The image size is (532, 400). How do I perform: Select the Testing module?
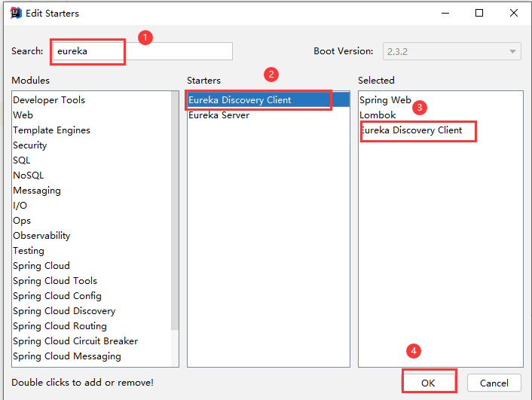pos(92,251)
